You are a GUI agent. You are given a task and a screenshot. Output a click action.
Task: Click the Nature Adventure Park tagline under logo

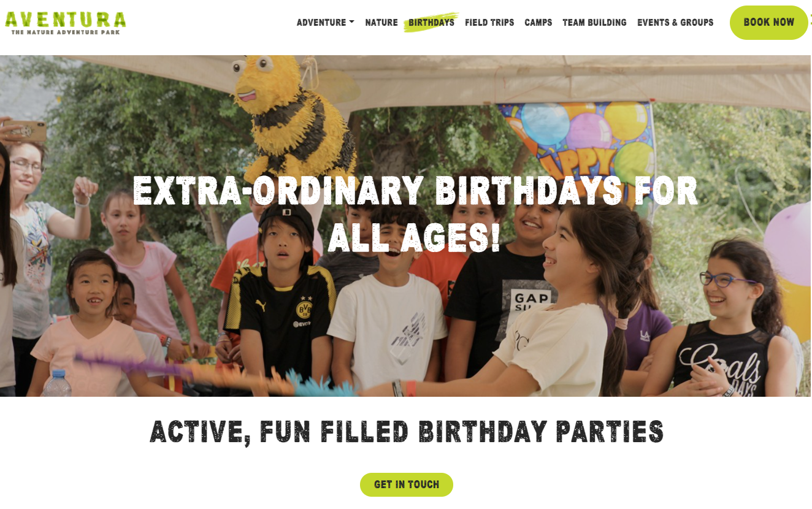click(x=65, y=32)
